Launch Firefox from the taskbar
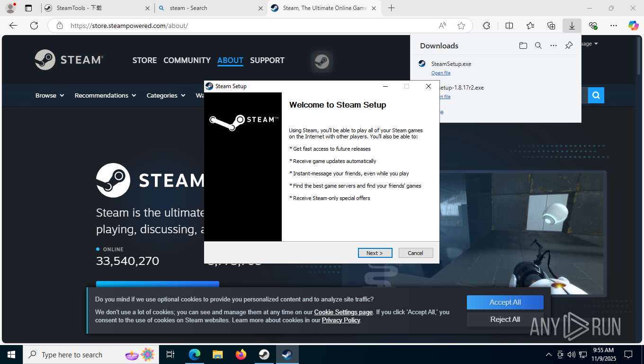Image resolution: width=644 pixels, height=364 pixels. click(241, 355)
